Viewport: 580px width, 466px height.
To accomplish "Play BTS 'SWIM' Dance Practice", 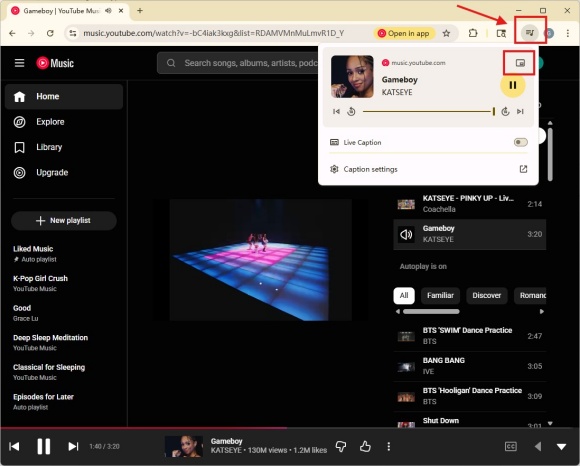I will (469, 336).
